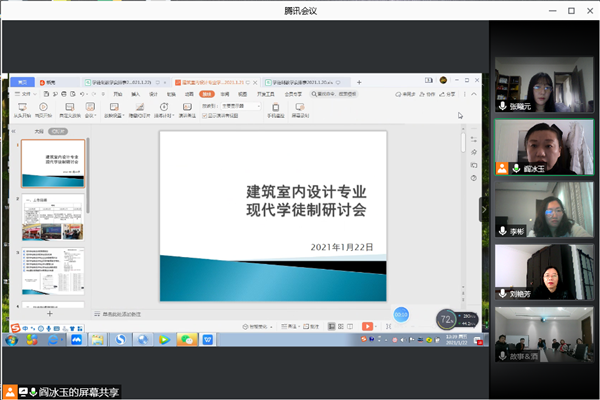The width and height of the screenshot is (600, 400).
Task: Toggle 显示演讲者视图 checkbox
Action: (x=206, y=115)
